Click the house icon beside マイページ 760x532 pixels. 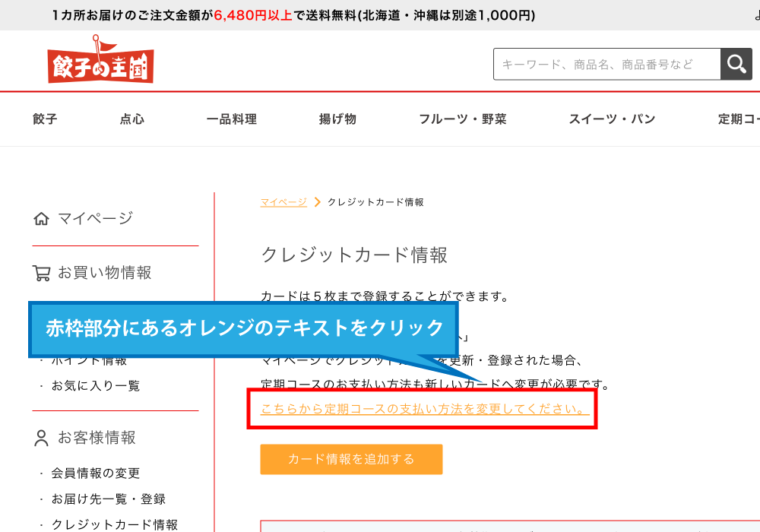(x=41, y=219)
